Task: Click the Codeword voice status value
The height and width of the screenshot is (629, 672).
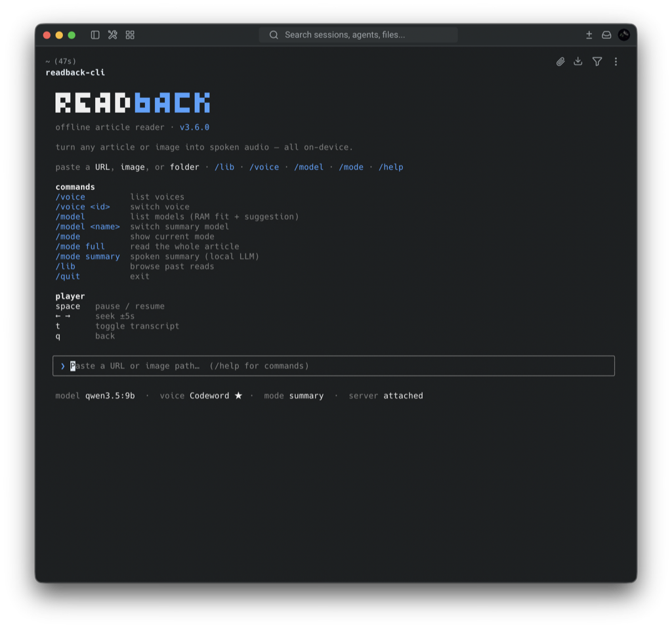Action: [209, 395]
